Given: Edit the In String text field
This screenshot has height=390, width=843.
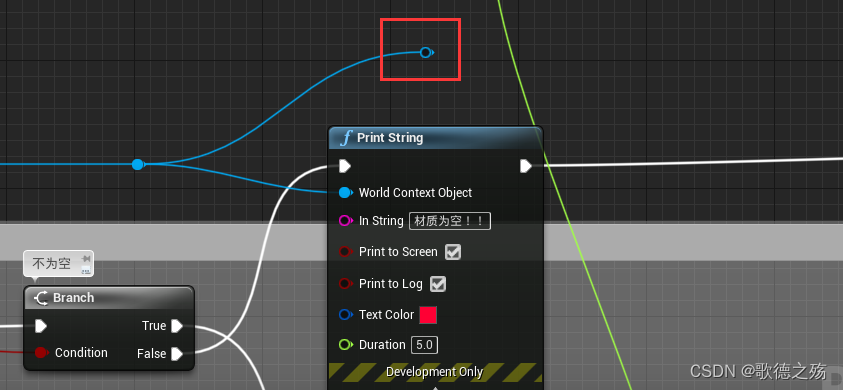Looking at the screenshot, I should [450, 221].
